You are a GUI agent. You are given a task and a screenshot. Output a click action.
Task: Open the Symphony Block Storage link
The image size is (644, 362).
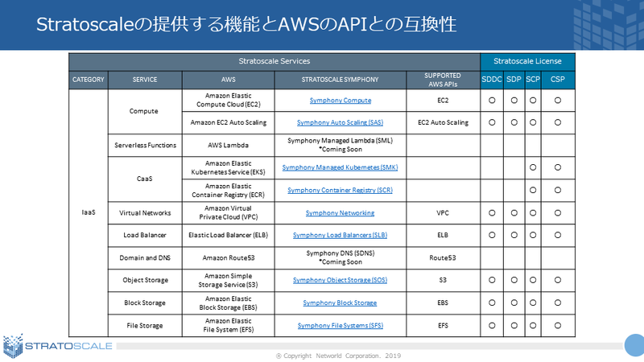[x=340, y=302]
